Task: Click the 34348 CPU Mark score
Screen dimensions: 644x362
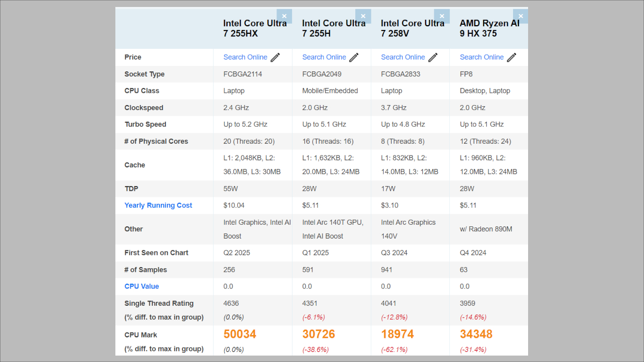Action: [476, 334]
